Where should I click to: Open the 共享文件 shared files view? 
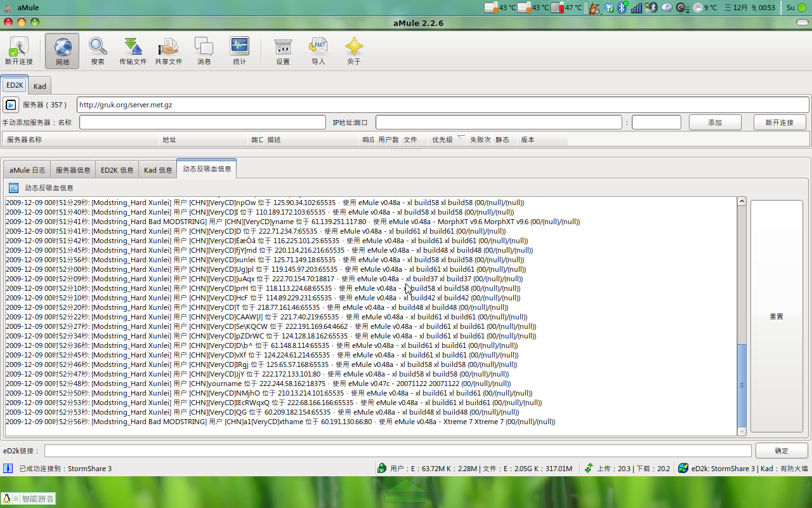tap(169, 51)
